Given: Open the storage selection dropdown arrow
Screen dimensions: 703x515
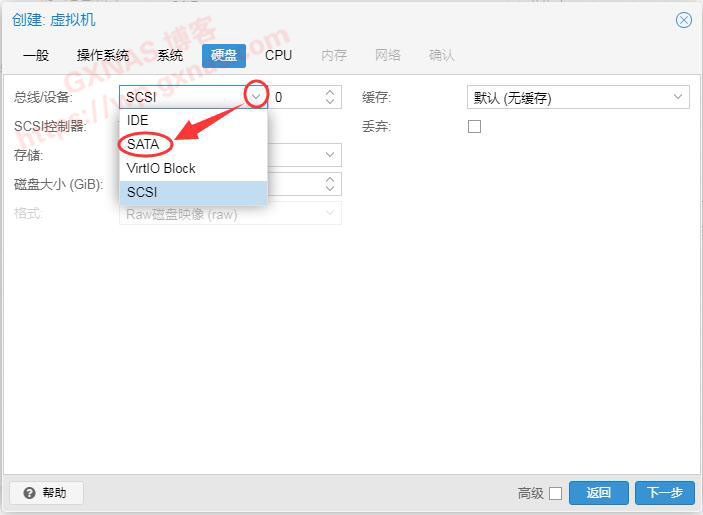Looking at the screenshot, I should [x=330, y=155].
